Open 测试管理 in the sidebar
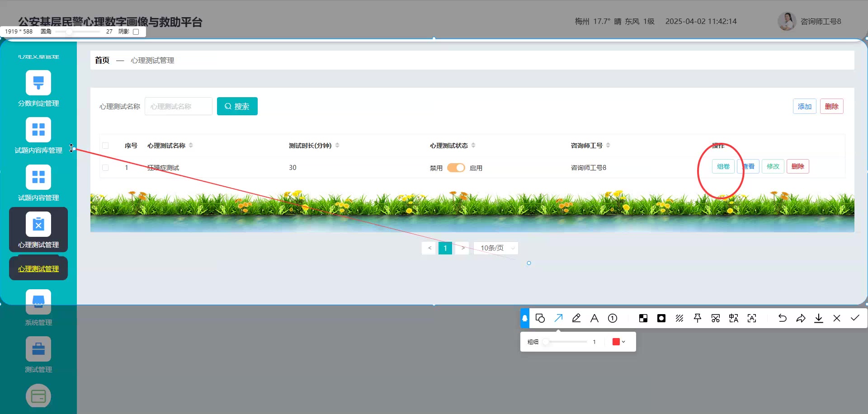This screenshot has height=414, width=868. pyautogui.click(x=38, y=355)
